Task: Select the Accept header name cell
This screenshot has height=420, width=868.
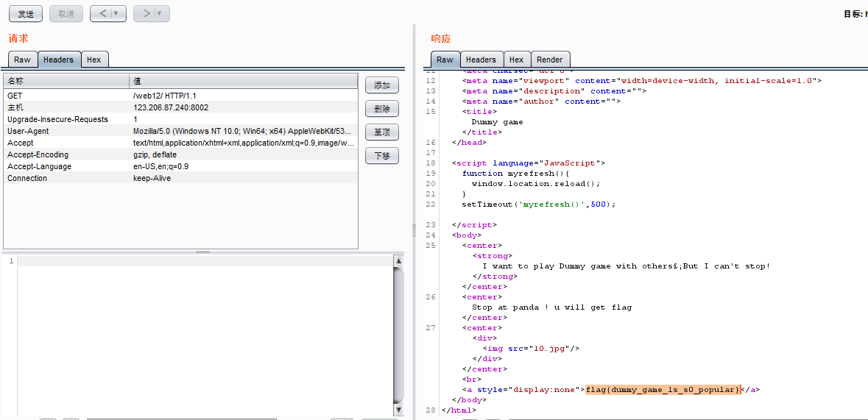Action: pos(20,143)
